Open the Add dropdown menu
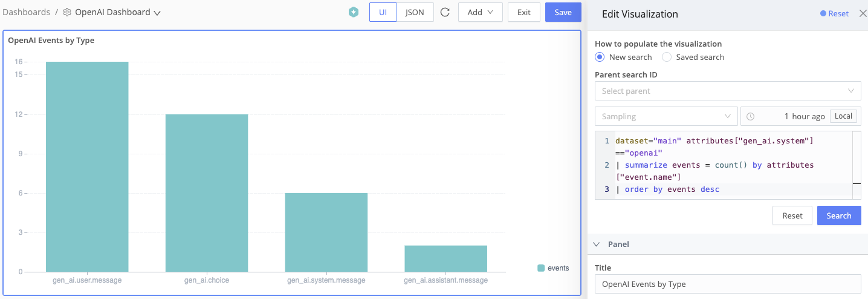This screenshot has height=299, width=868. [481, 12]
